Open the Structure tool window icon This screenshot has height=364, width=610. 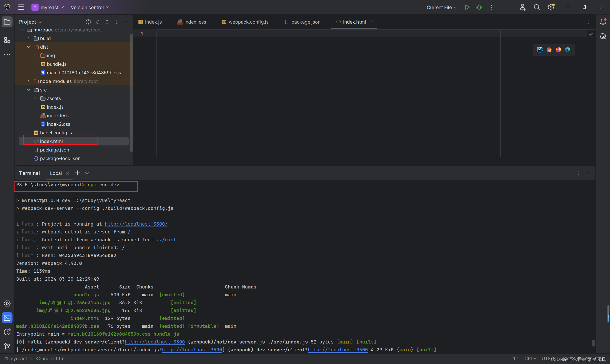click(x=7, y=40)
